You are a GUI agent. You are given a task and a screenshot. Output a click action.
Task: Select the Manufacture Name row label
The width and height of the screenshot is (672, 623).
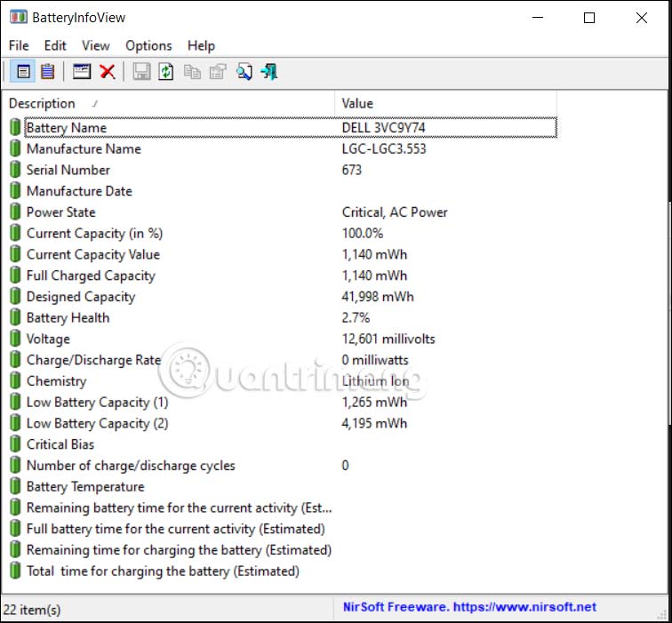84,148
